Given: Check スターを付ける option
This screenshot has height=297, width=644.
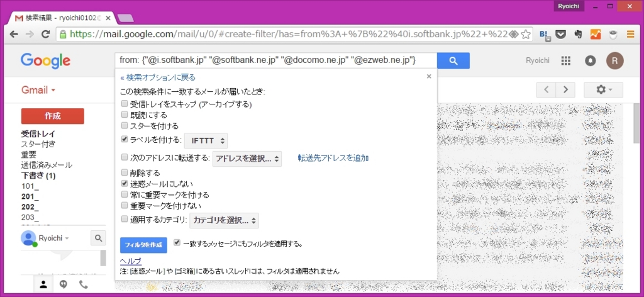Looking at the screenshot, I should [x=125, y=125].
